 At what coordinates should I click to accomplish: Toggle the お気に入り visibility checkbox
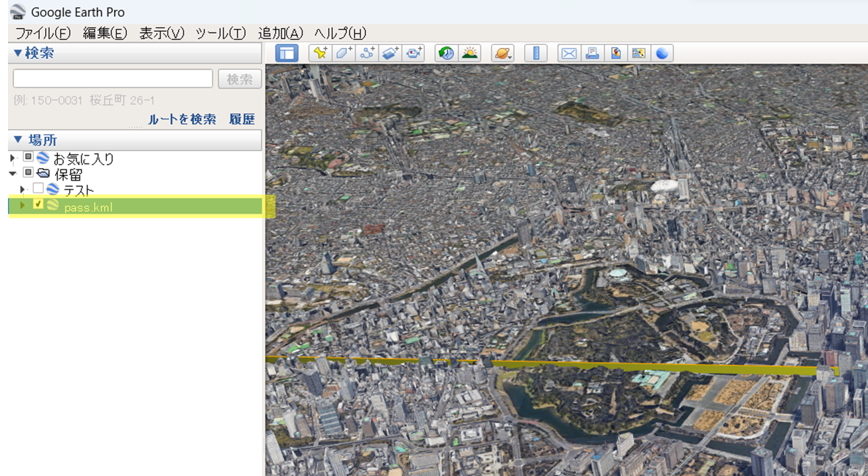coord(27,158)
